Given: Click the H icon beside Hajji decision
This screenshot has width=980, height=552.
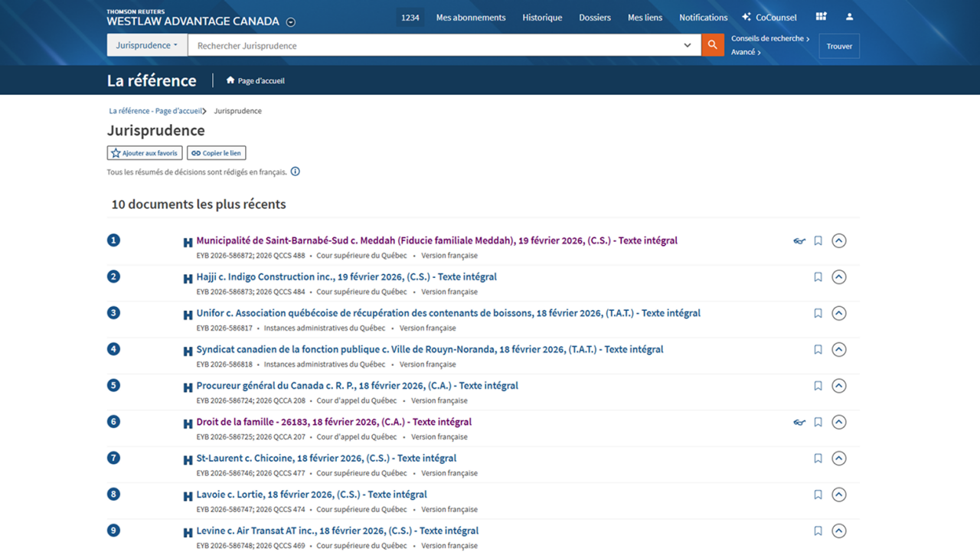Looking at the screenshot, I should tap(188, 279).
